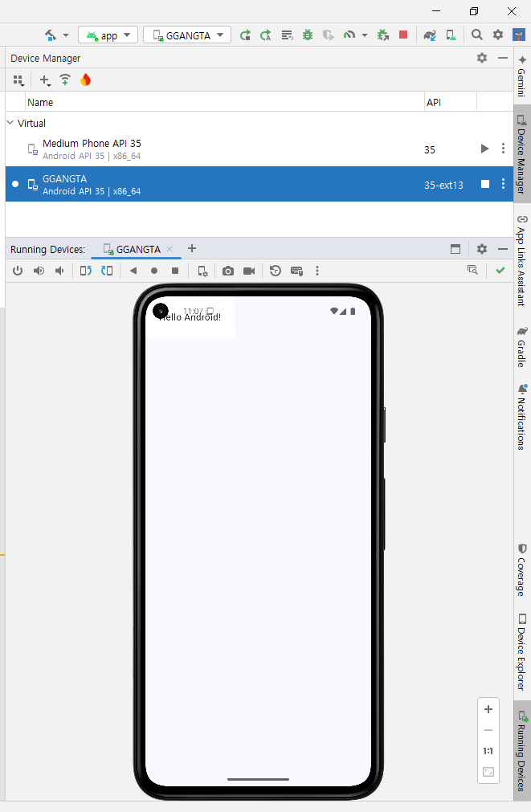Viewport: 531px width, 812px height.
Task: Click the Firebase flame icon
Action: [85, 80]
